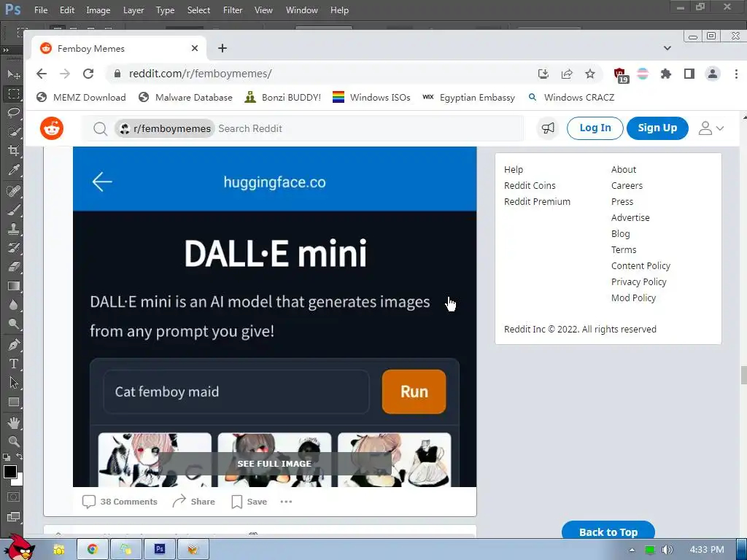
Task: Open Photoshop Window menu
Action: pos(301,10)
